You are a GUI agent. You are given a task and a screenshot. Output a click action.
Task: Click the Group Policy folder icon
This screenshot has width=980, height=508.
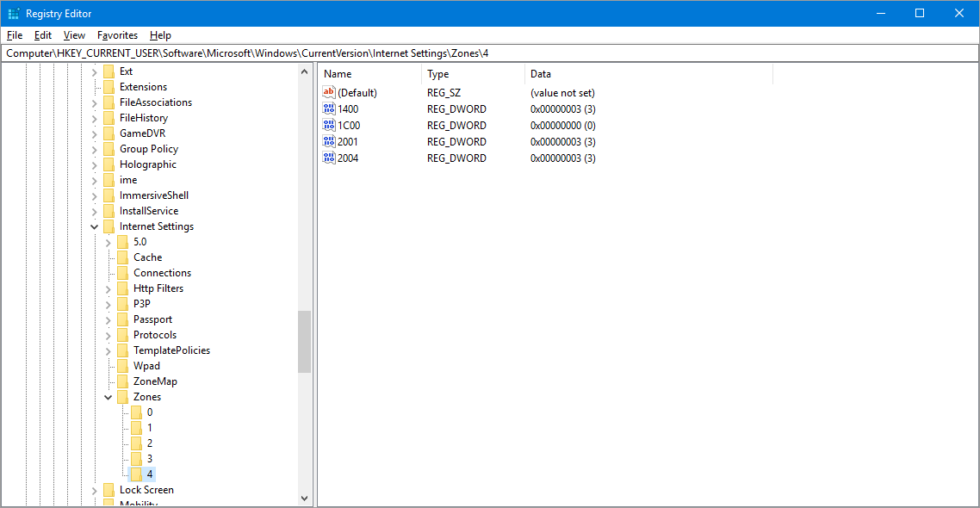(x=109, y=149)
